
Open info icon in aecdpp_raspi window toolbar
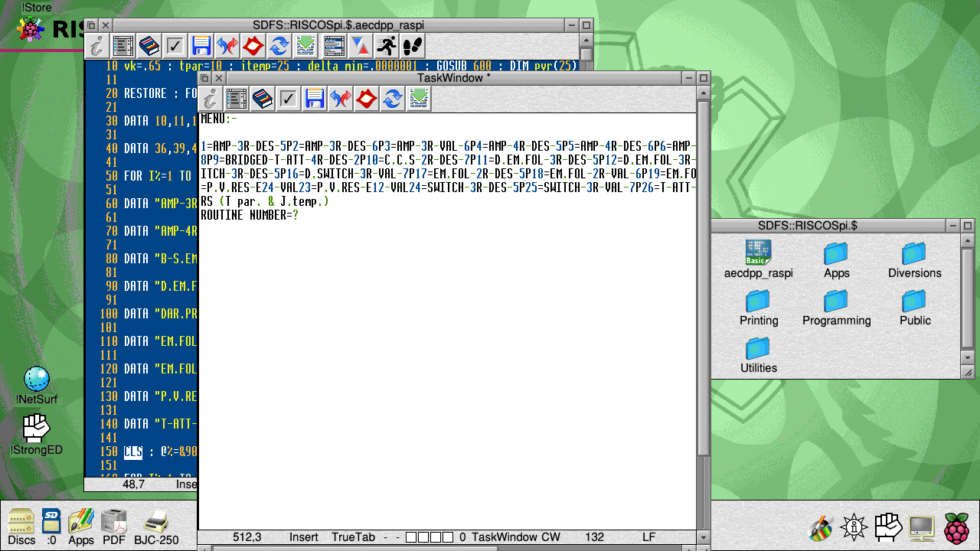[97, 46]
